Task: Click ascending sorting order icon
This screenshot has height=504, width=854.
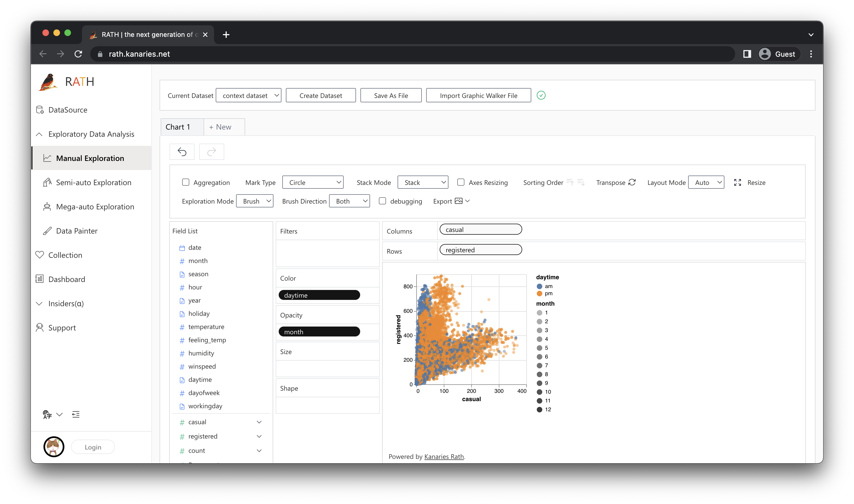Action: point(570,182)
